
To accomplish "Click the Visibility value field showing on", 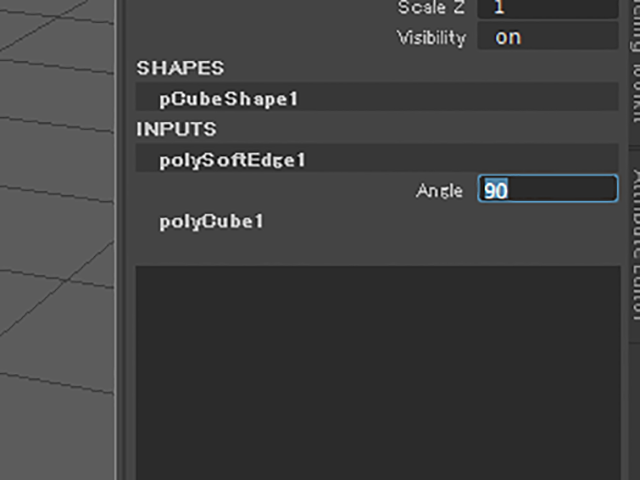I will point(548,36).
